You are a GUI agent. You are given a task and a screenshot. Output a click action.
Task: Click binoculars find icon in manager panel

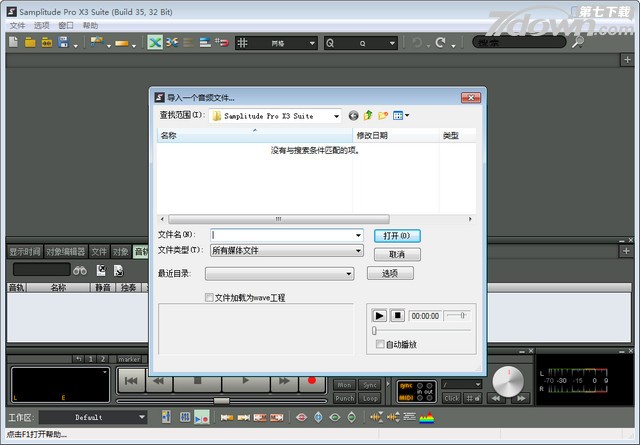(80, 270)
